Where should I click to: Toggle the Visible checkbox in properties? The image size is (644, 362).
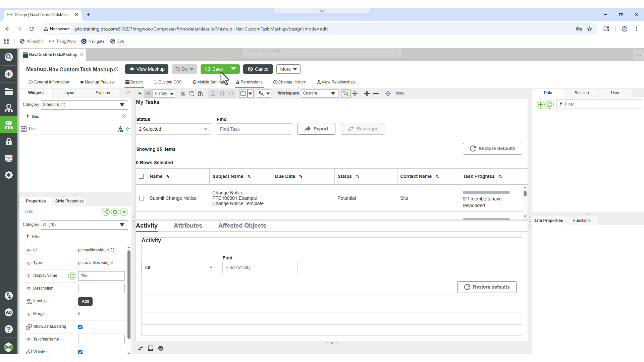(80, 352)
